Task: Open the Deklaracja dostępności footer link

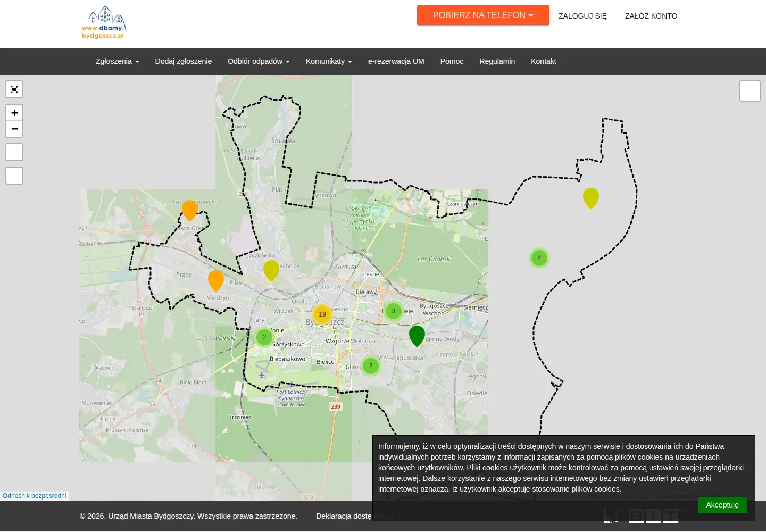Action: tap(355, 516)
